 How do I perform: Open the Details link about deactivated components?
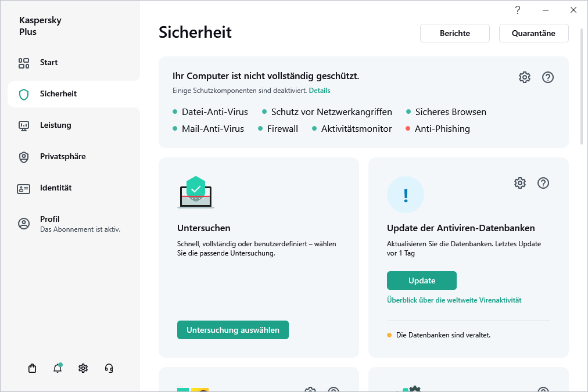tap(319, 90)
